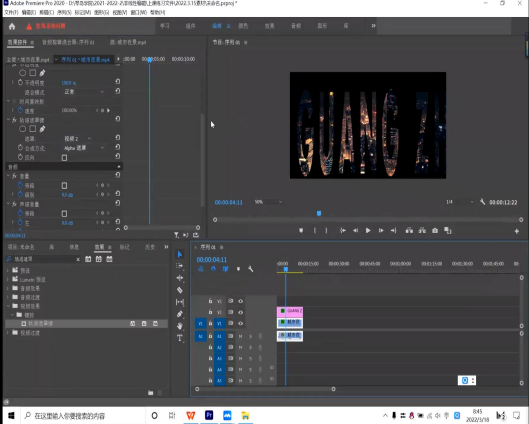Check the 旁路 checkbox under 音量

click(64, 186)
